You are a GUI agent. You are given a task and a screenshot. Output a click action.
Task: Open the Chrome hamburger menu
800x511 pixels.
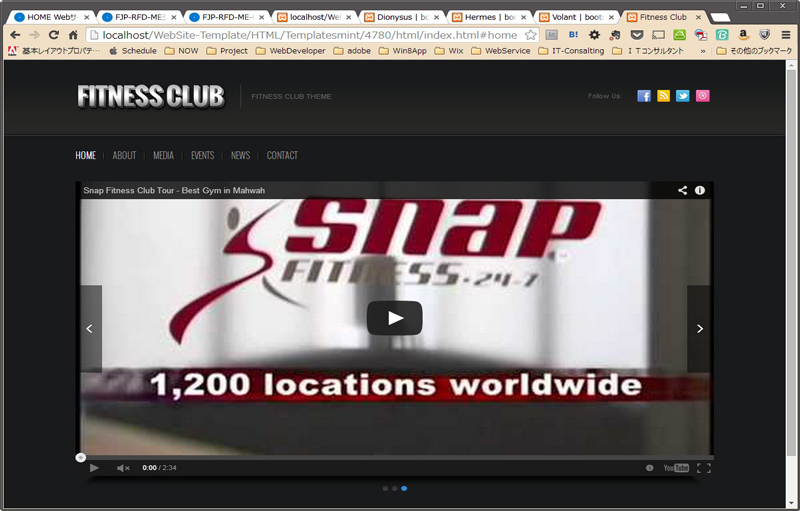tap(786, 35)
